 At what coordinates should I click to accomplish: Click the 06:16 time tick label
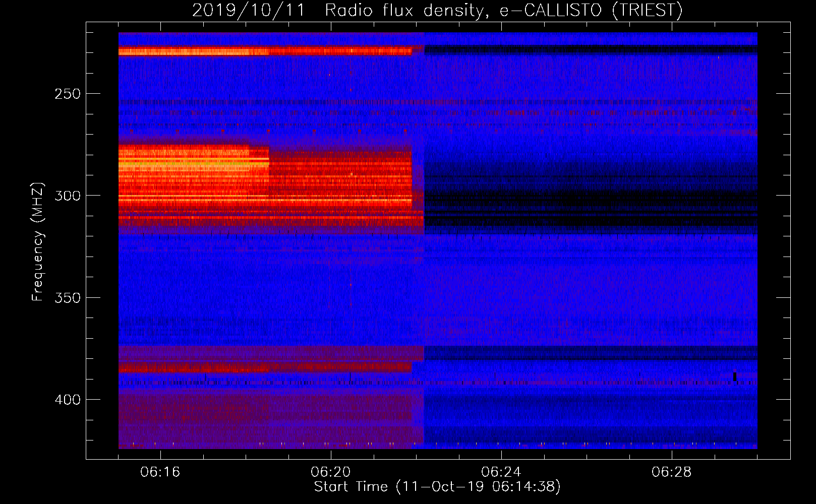pyautogui.click(x=160, y=472)
